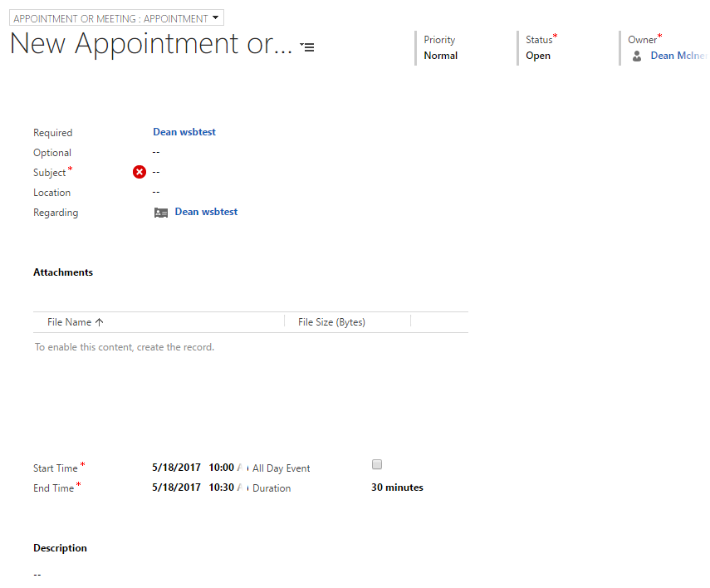The height and width of the screenshot is (588, 710).
Task: Click the user icon beside Owner name
Action: tap(637, 56)
